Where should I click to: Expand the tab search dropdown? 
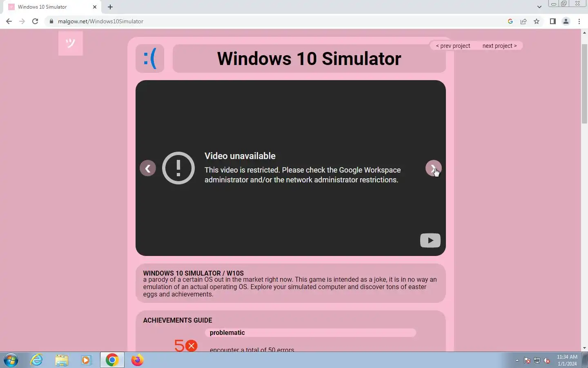click(x=539, y=7)
